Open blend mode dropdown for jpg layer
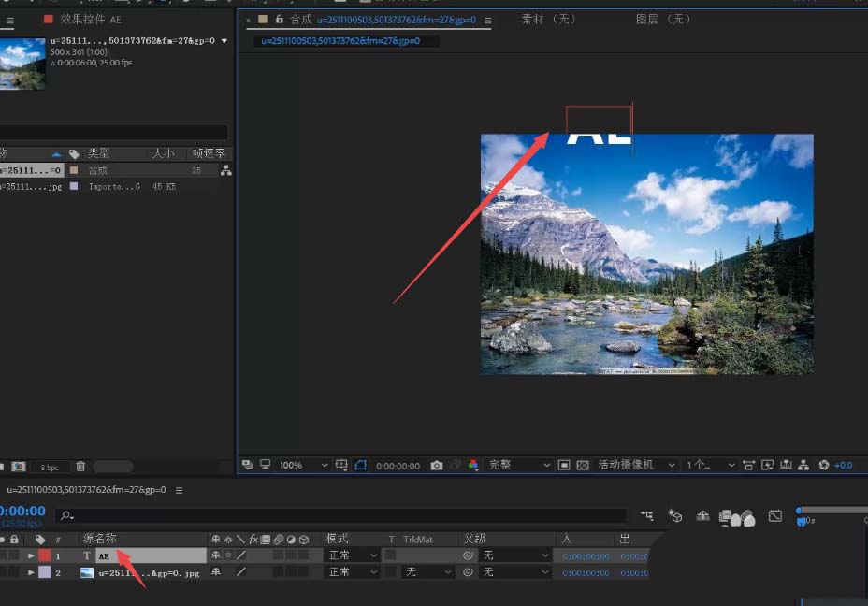This screenshot has height=606, width=868. coord(354,571)
